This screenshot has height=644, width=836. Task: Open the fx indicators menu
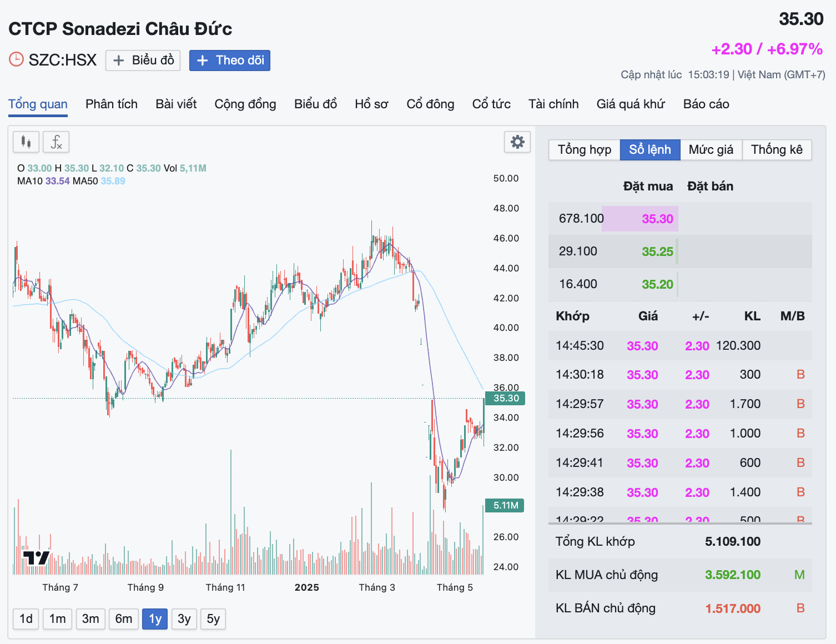point(56,142)
